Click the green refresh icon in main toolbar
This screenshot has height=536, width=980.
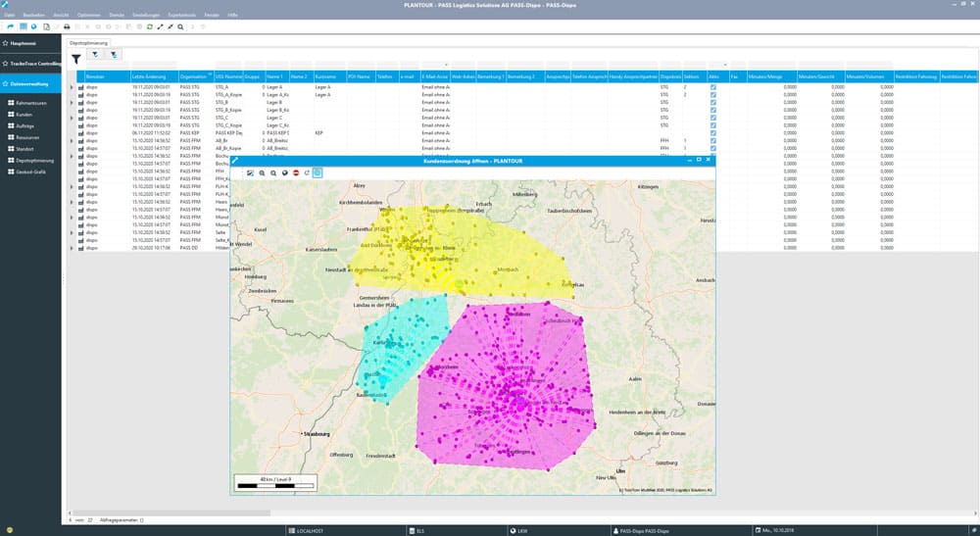tap(149, 26)
